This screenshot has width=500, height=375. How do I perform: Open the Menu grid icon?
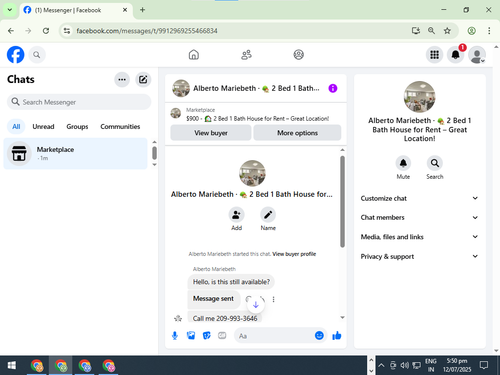tap(434, 55)
